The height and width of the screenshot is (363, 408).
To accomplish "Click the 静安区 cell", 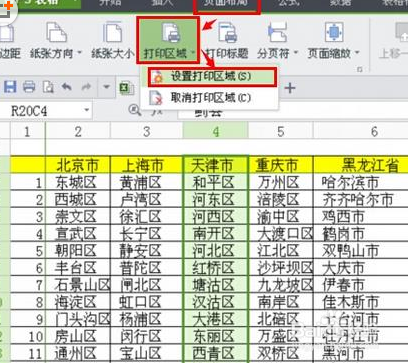I will (147, 251).
